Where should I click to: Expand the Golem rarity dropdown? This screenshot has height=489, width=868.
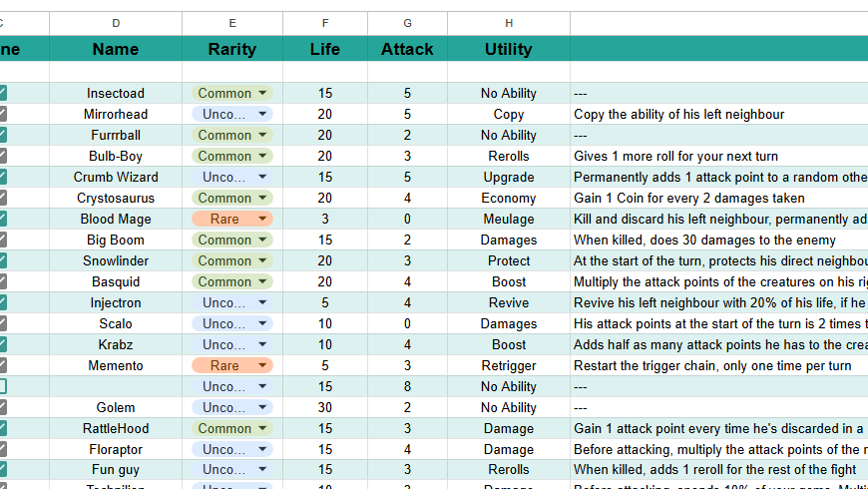pos(262,407)
